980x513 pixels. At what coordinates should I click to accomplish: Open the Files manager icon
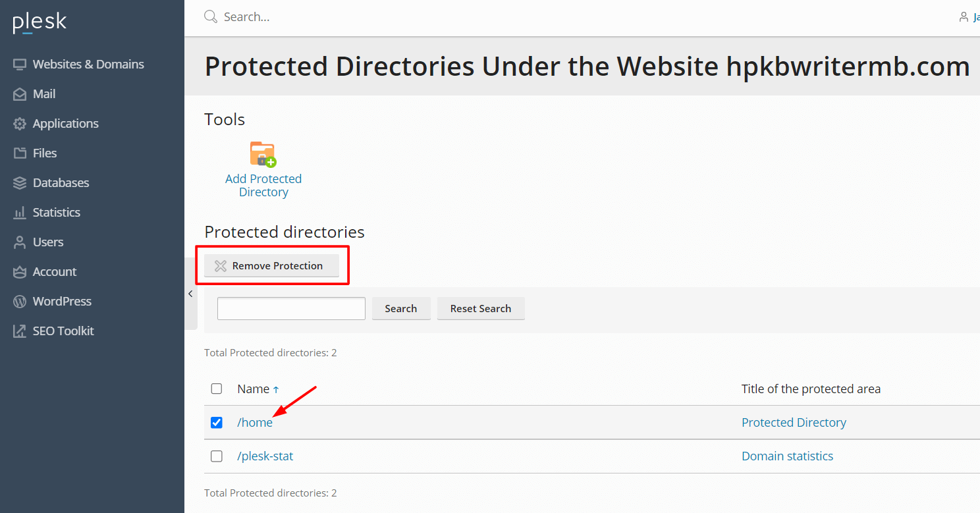[19, 153]
